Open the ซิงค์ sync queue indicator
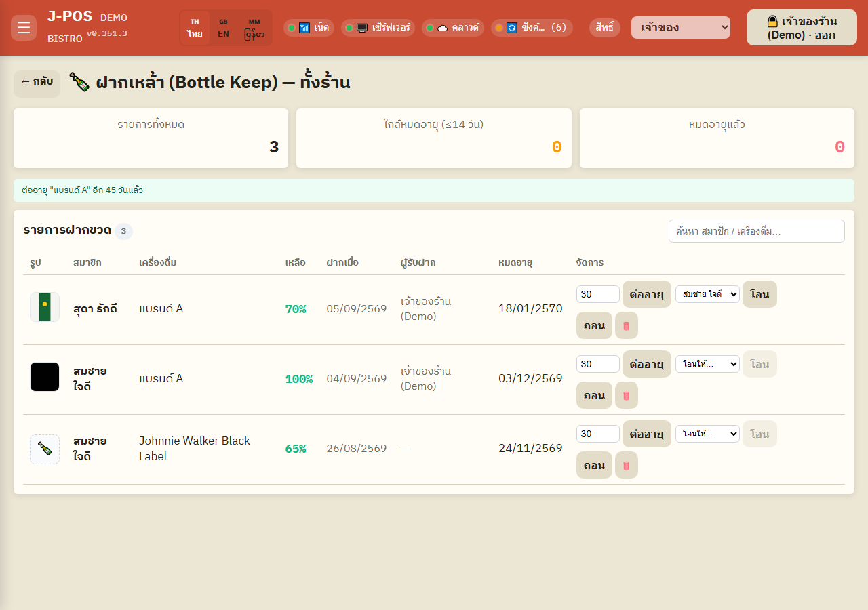Viewport: 868px width, 610px height. (x=532, y=28)
